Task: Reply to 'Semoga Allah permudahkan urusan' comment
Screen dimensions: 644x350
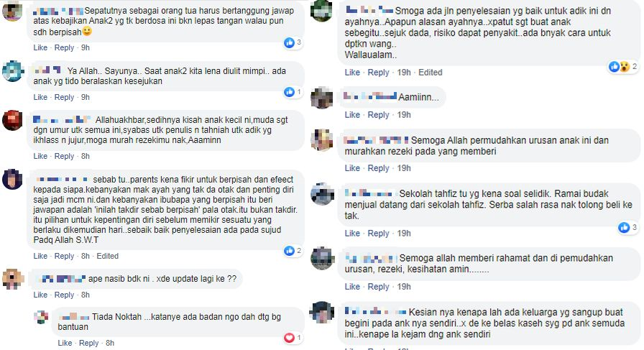Action: (378, 168)
